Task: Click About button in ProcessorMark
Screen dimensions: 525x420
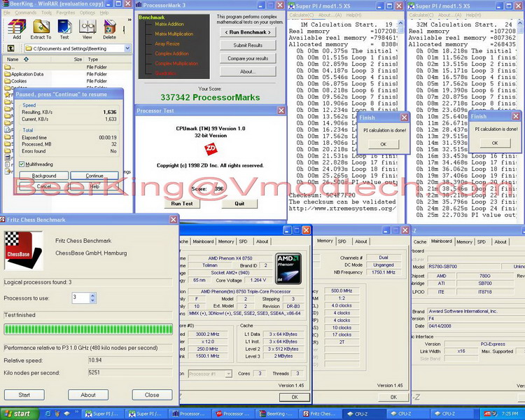Action: [x=248, y=71]
